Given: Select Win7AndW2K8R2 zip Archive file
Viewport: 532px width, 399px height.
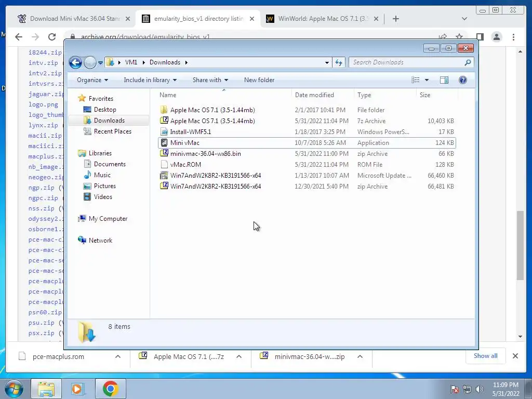Looking at the screenshot, I should point(307,187).
